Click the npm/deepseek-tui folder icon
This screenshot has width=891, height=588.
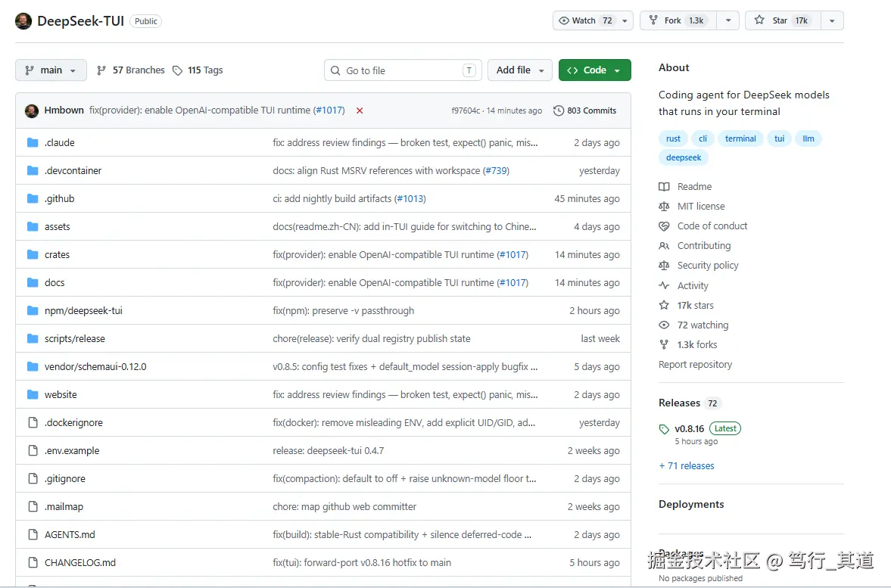tap(33, 310)
